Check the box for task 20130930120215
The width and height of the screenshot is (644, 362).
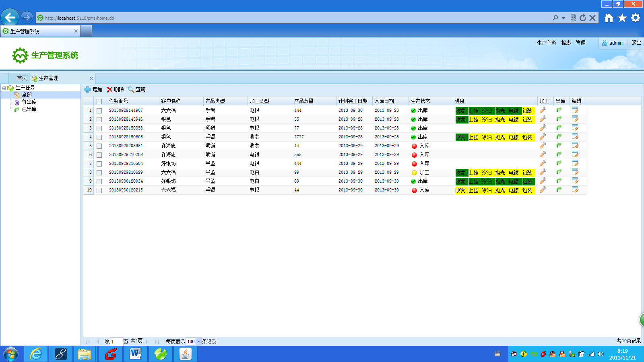point(99,190)
